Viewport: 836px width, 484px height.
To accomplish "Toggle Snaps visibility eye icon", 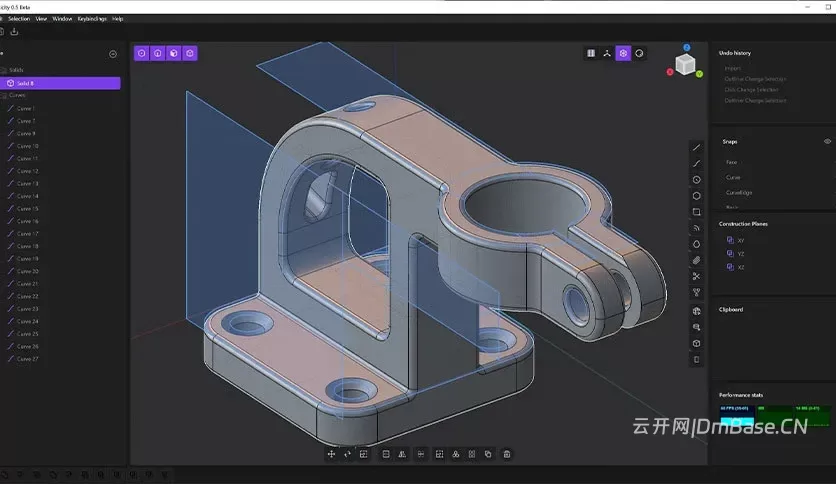I will tap(827, 141).
